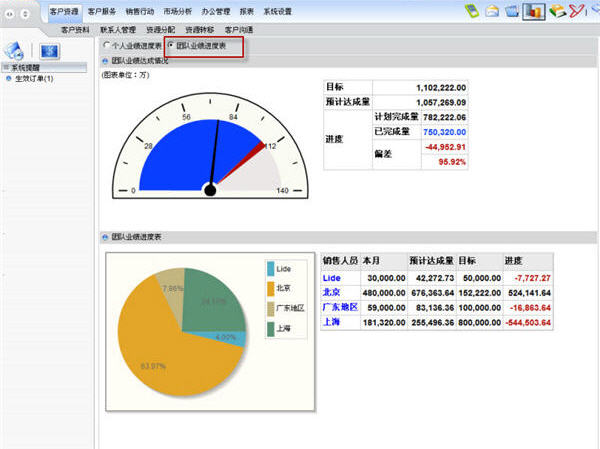Click the up-down arrows round button at top left
The width and height of the screenshot is (600, 449).
point(25,14)
